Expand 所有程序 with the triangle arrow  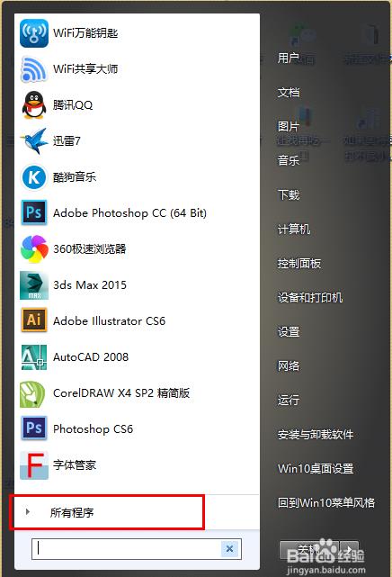pos(28,512)
